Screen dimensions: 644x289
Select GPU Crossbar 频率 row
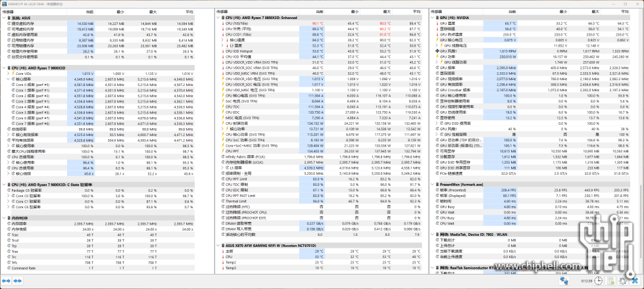tap(533, 90)
